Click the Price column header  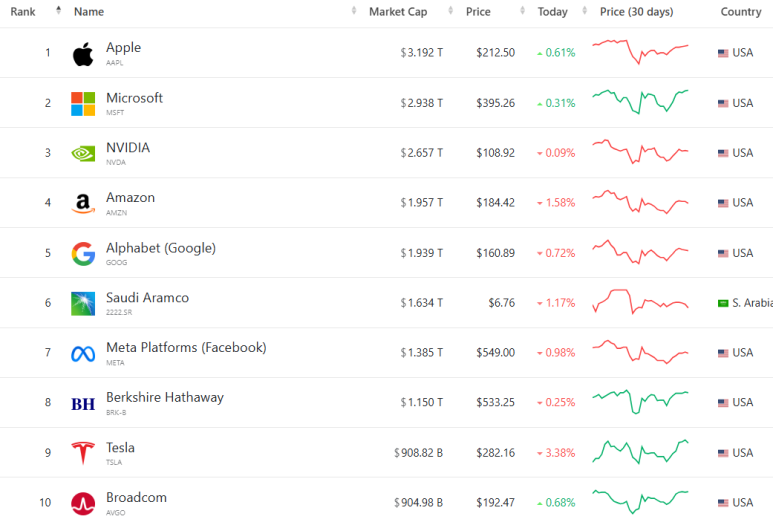tap(478, 11)
